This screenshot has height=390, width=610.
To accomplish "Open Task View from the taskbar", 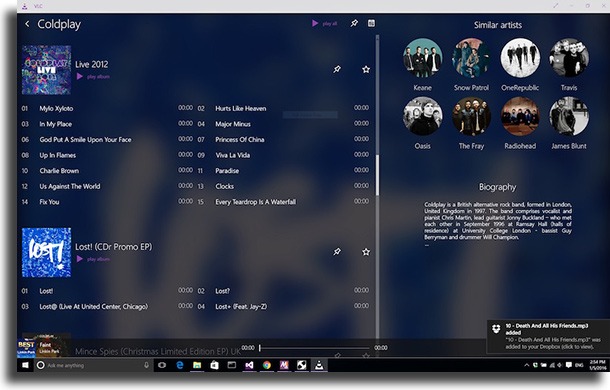I will pos(162,365).
